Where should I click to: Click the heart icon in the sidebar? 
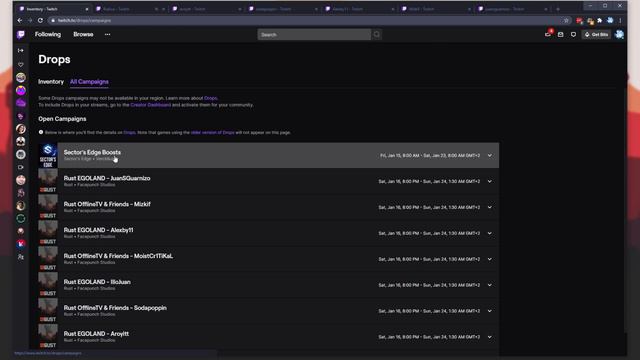[x=21, y=64]
